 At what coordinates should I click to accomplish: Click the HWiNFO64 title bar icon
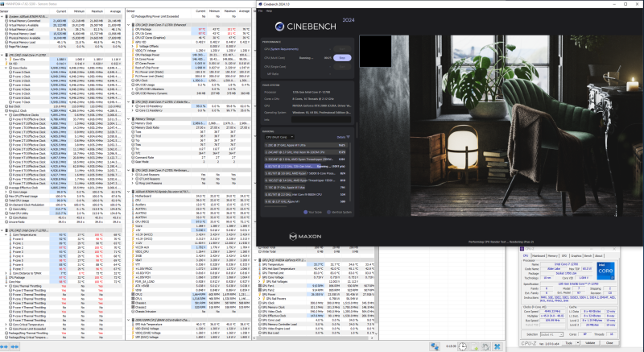point(2,4)
